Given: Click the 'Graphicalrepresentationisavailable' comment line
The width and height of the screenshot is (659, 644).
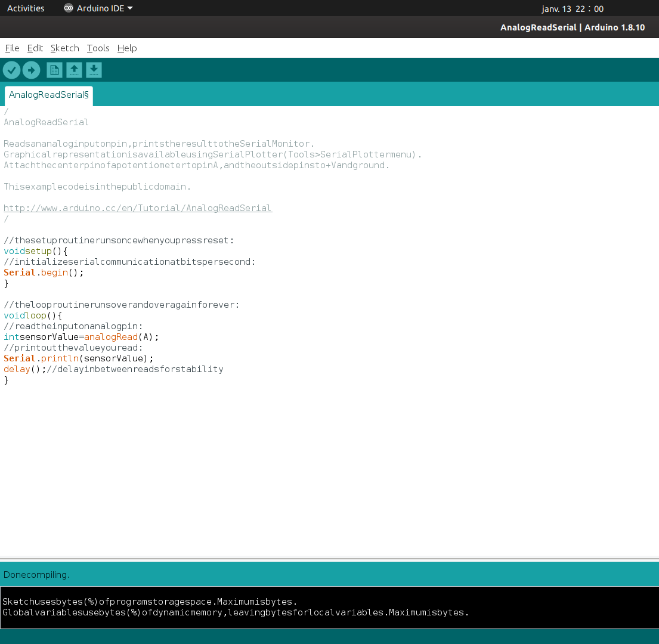Looking at the screenshot, I should tap(213, 154).
